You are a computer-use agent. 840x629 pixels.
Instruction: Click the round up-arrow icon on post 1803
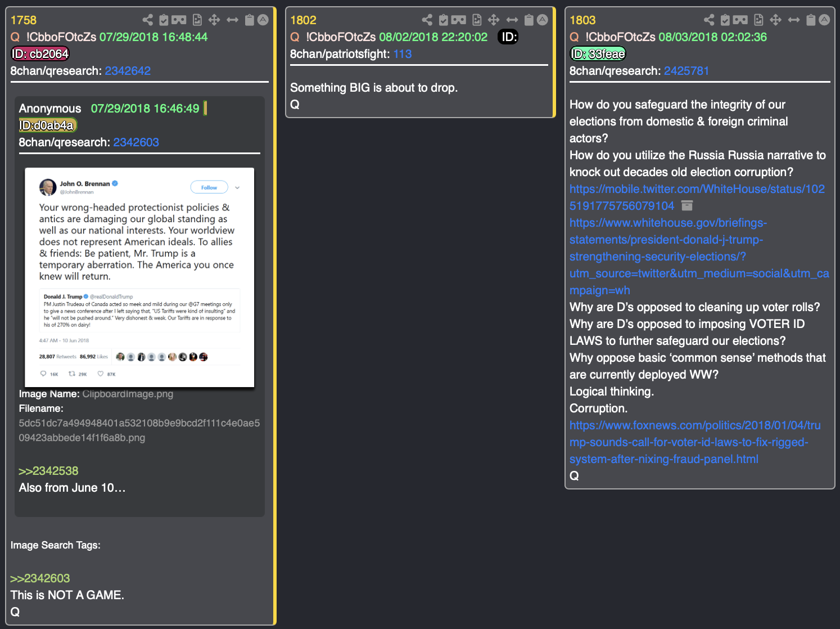(x=824, y=20)
